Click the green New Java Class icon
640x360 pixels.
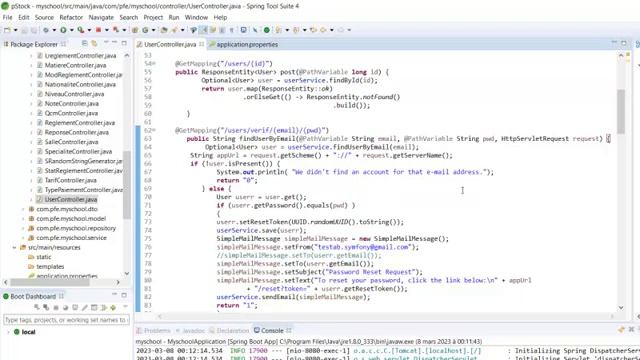tap(145, 30)
